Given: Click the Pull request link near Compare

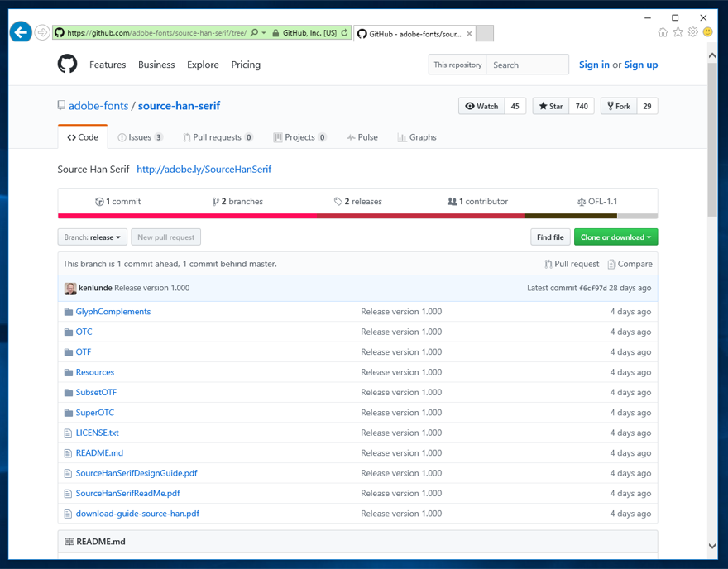Looking at the screenshot, I should 572,264.
